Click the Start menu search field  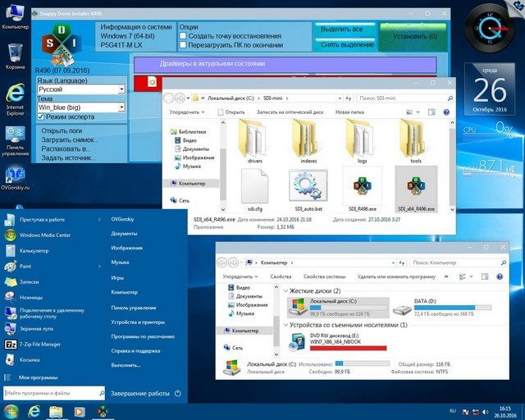pos(53,393)
